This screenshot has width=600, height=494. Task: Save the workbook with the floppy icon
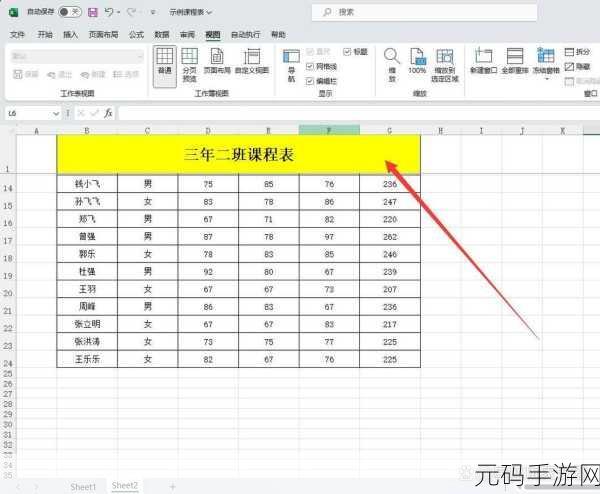click(x=93, y=12)
